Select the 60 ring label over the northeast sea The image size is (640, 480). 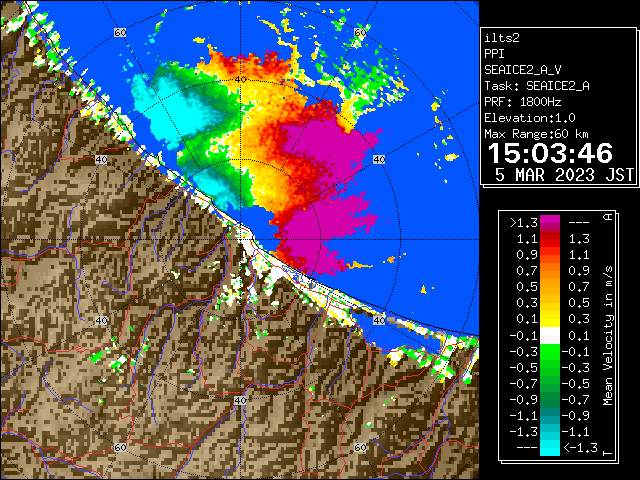coord(360,32)
